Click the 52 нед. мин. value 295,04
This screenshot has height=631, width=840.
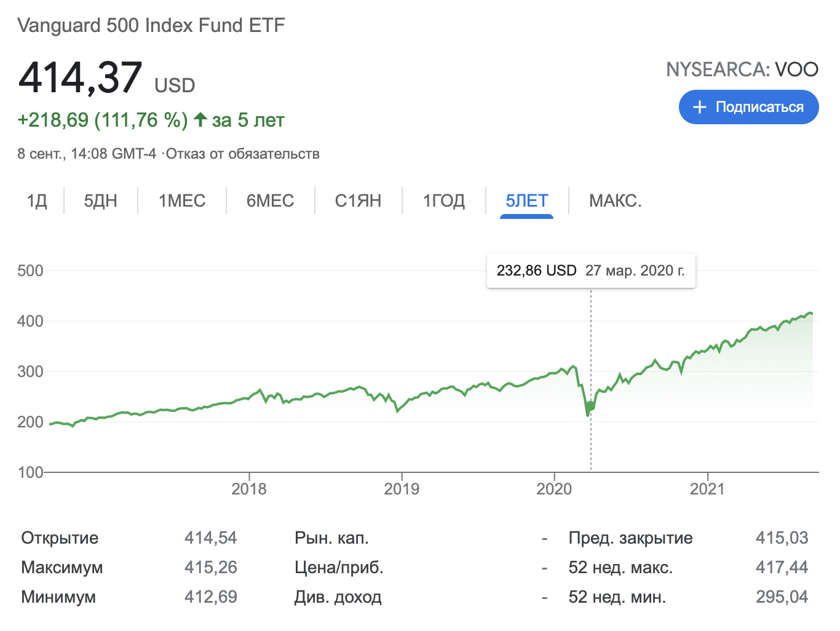(782, 597)
